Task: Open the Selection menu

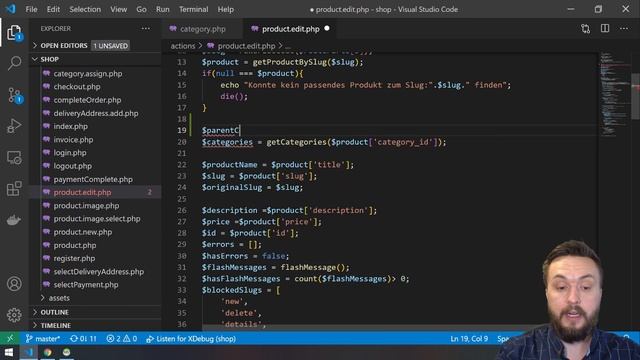Action: (x=85, y=9)
